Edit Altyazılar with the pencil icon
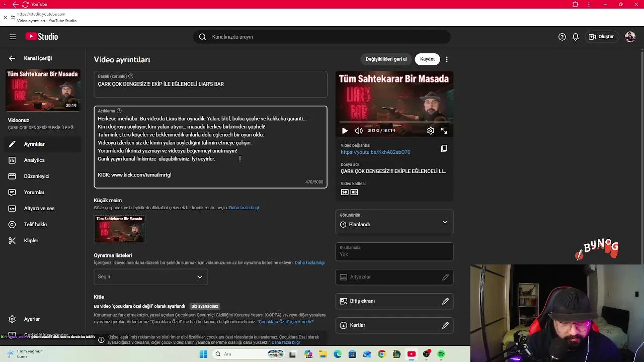The width and height of the screenshot is (644, 362). click(x=445, y=277)
